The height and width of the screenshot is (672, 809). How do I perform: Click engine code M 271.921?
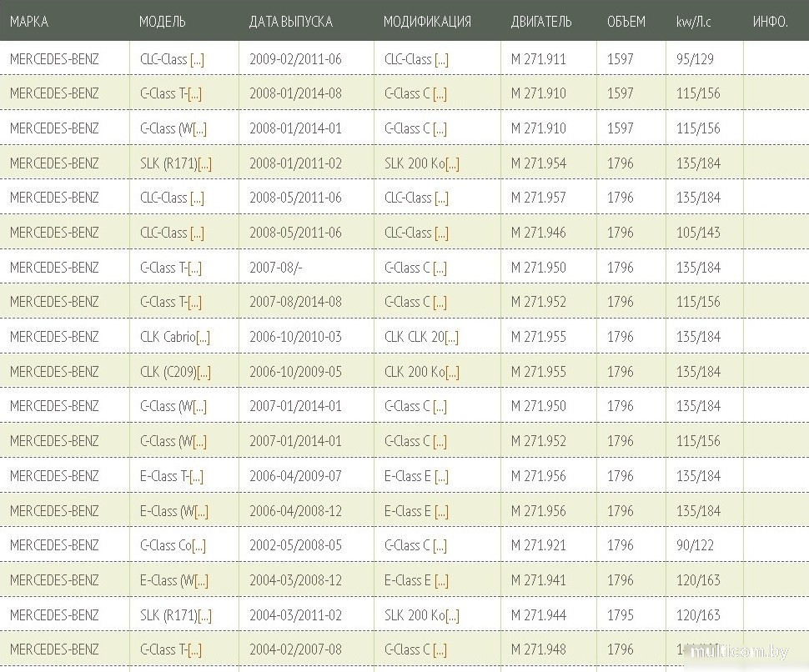(x=538, y=546)
